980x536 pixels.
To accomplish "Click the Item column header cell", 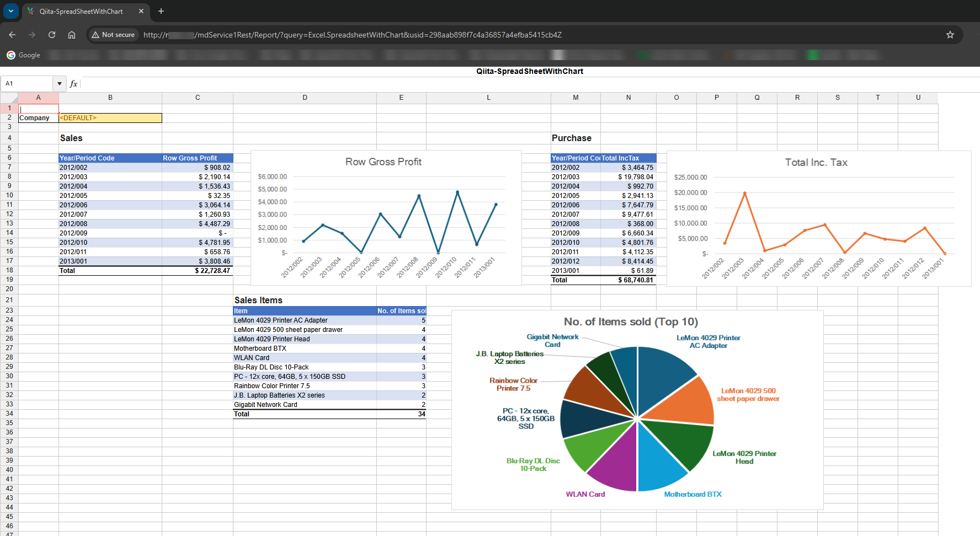I will click(305, 311).
